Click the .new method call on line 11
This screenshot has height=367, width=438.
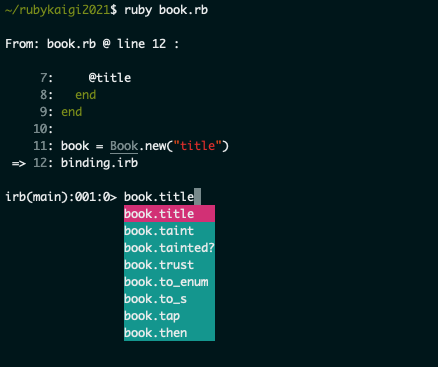coord(152,146)
